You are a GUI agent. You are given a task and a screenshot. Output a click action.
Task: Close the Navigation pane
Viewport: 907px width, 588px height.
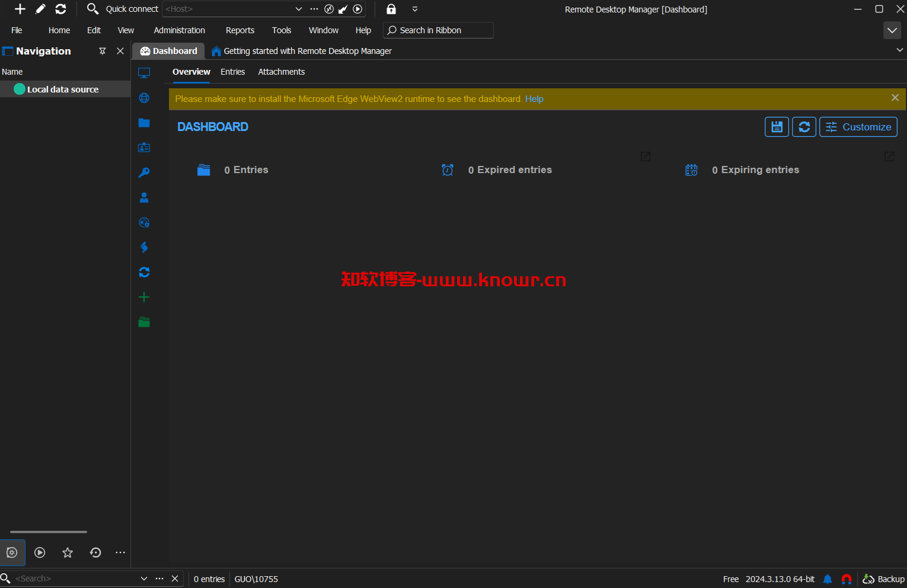(120, 51)
